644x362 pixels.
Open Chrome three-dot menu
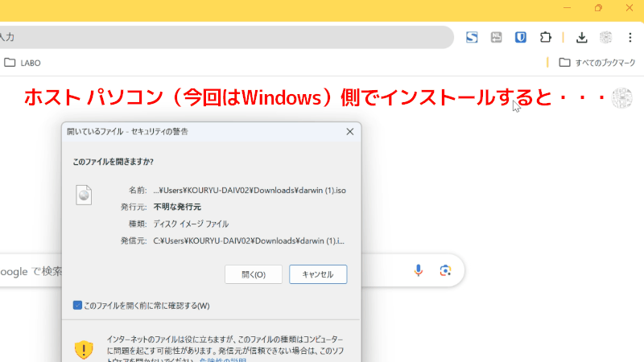(630, 37)
